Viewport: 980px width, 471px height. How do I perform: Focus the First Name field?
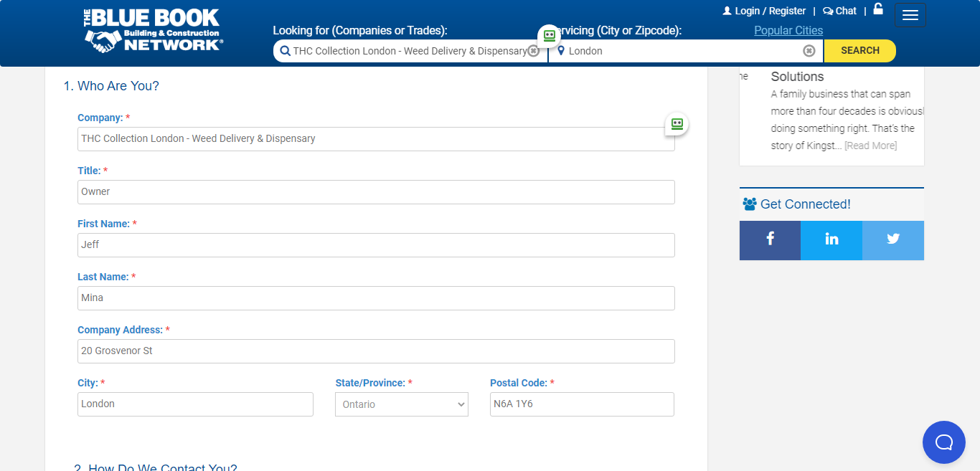tap(376, 245)
